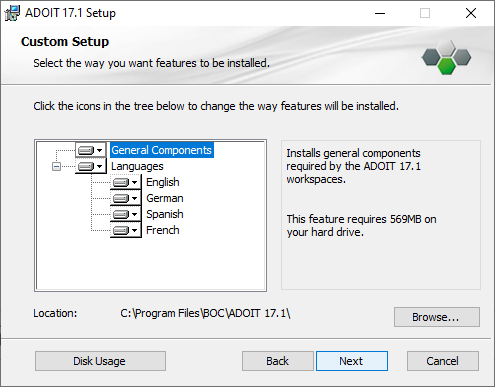
Task: Open French feature install dropdown
Action: click(126, 230)
